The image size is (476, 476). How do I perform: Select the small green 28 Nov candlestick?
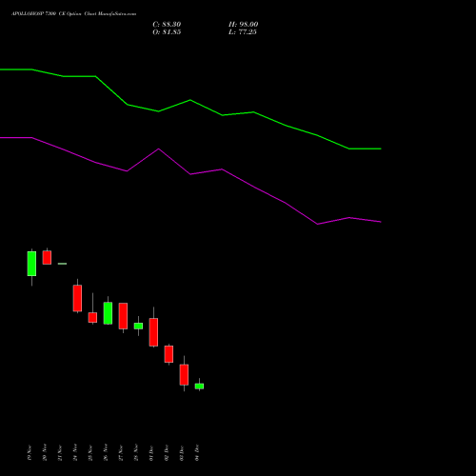(138, 326)
